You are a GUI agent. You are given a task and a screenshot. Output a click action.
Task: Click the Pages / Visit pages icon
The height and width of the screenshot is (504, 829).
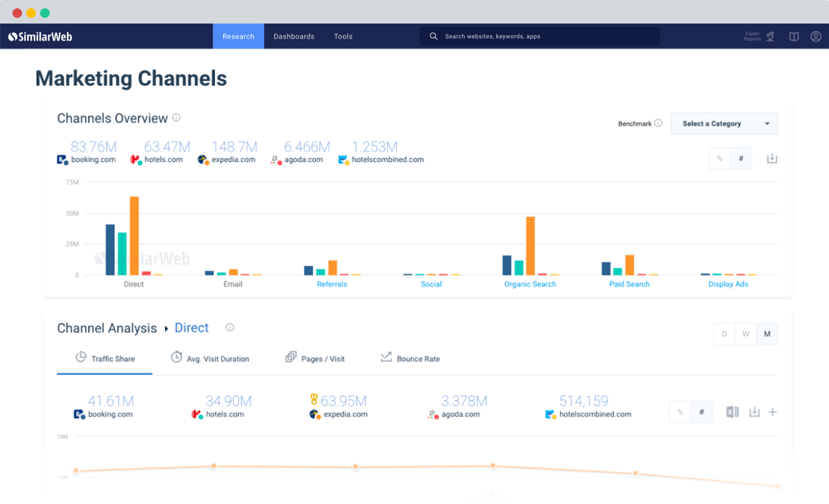coord(291,358)
